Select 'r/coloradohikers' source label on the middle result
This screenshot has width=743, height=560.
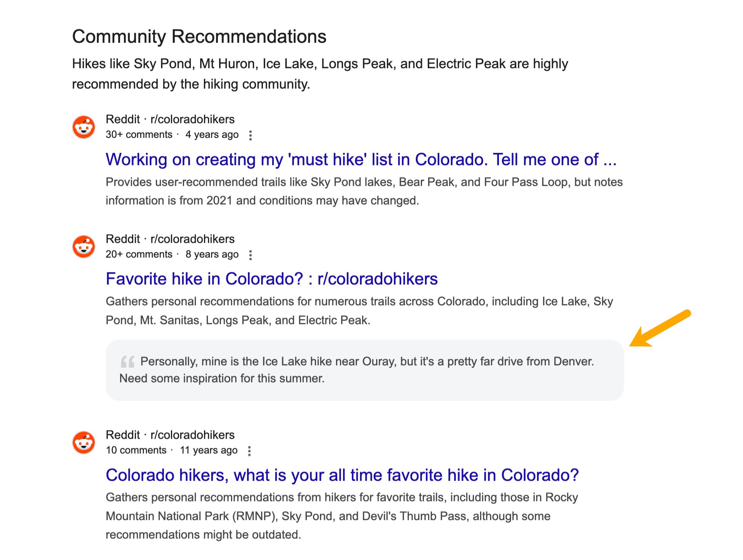pyautogui.click(x=192, y=239)
